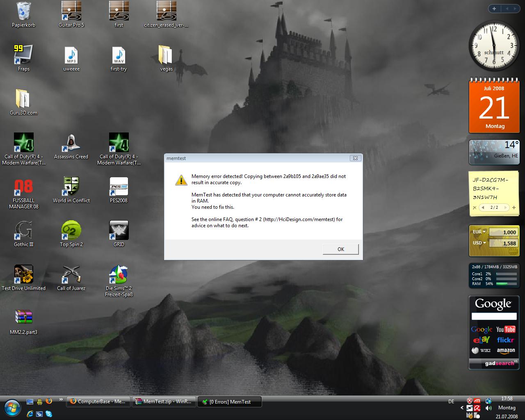Select the first-try WAV file icon
525x420 pixels.
[119, 58]
